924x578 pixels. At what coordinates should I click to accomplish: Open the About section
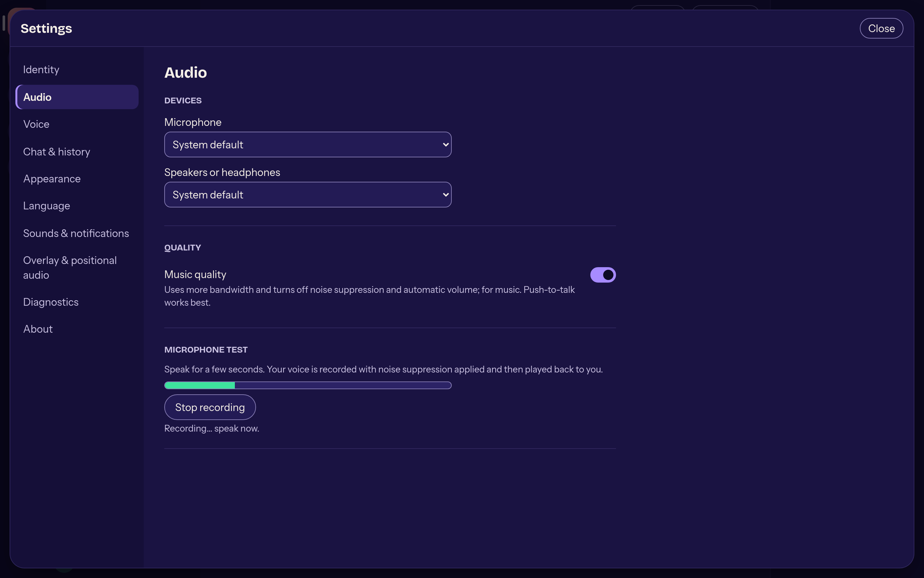click(77, 329)
